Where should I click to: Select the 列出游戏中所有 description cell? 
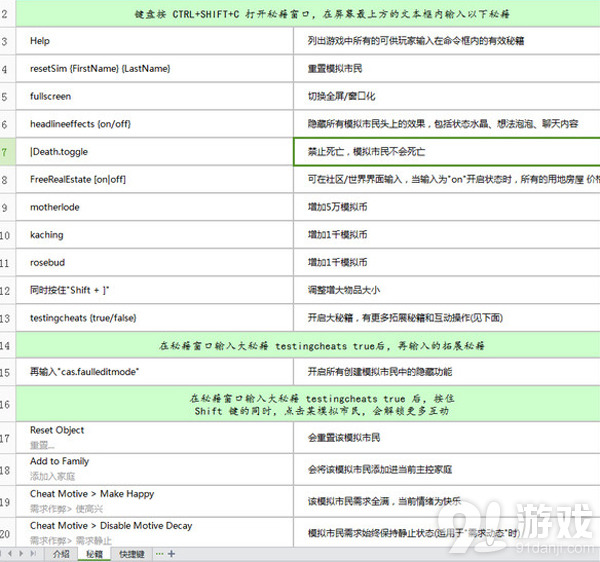pyautogui.click(x=447, y=41)
